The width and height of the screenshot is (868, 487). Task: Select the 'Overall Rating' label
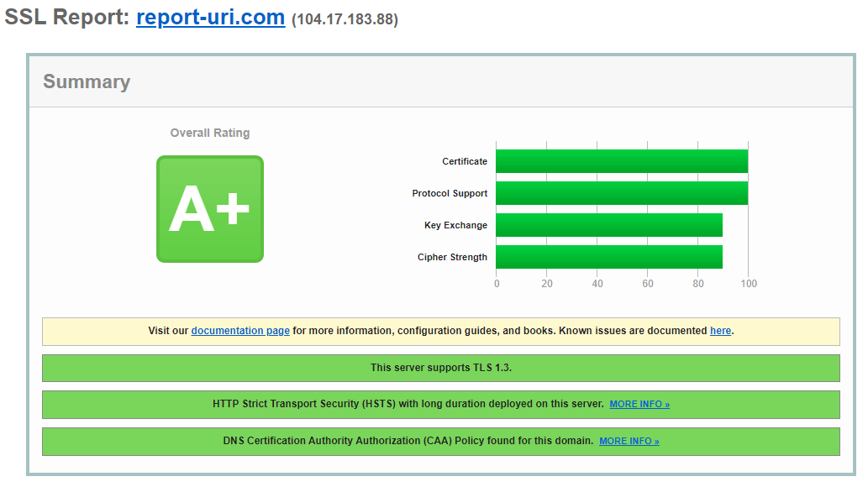point(210,133)
